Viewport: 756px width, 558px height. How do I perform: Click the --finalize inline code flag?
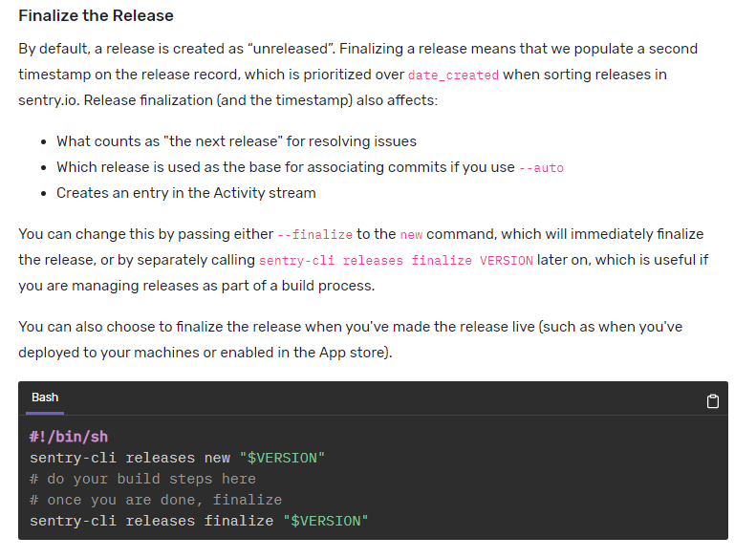(314, 234)
